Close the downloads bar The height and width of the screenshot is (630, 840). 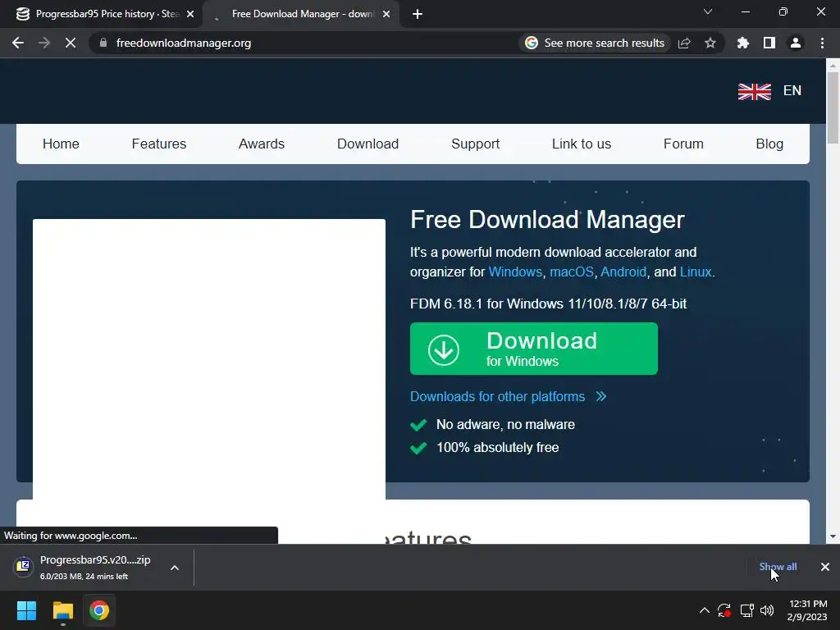825,567
